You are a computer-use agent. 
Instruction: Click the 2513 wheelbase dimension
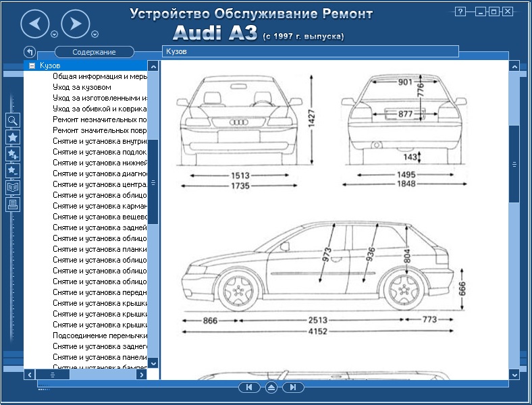point(317,320)
